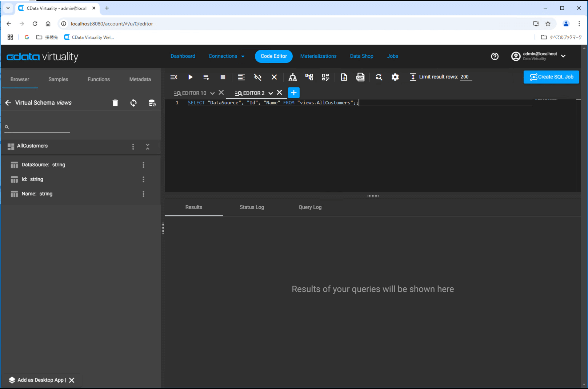The image size is (588, 389).
Task: Show the Query Log tab
Action: [310, 207]
